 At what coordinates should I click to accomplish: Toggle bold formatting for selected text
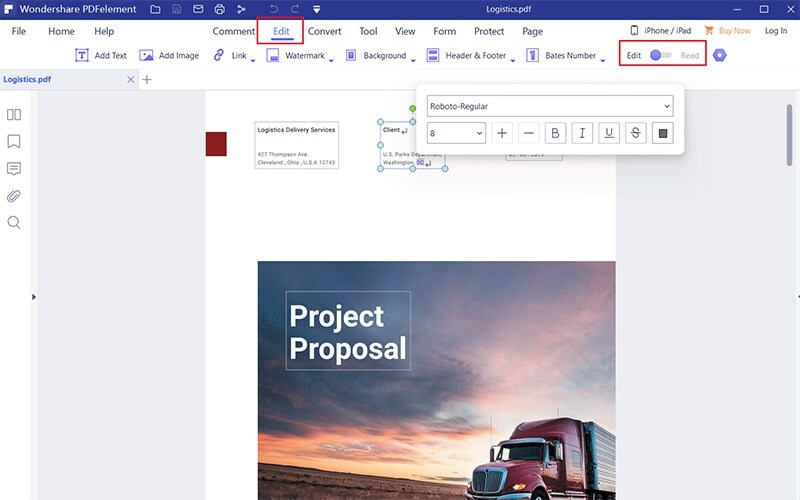[x=555, y=133]
